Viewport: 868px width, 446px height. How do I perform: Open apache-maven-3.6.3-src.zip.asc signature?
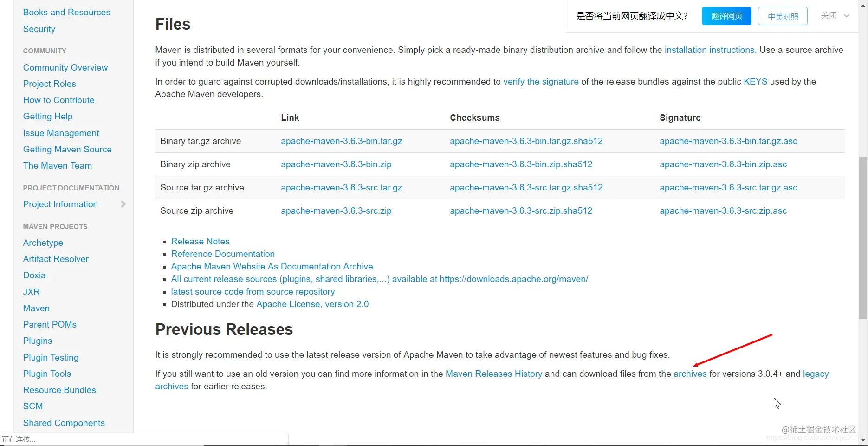(x=723, y=210)
